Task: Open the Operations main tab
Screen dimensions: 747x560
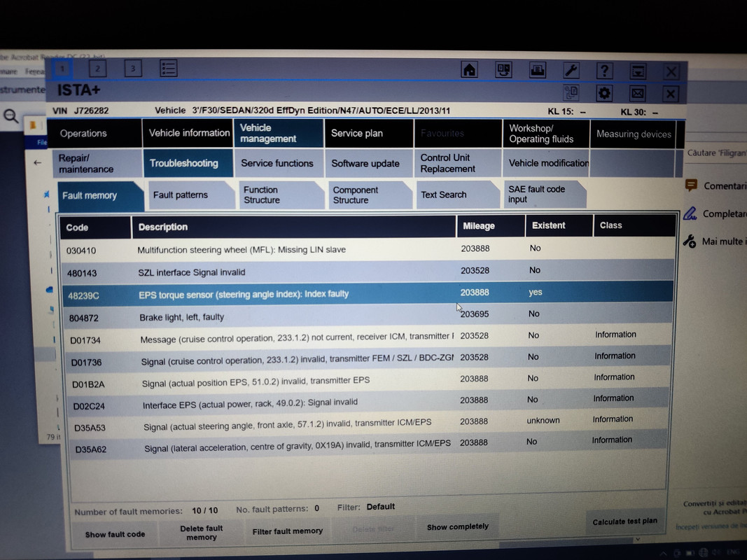Action: click(95, 133)
